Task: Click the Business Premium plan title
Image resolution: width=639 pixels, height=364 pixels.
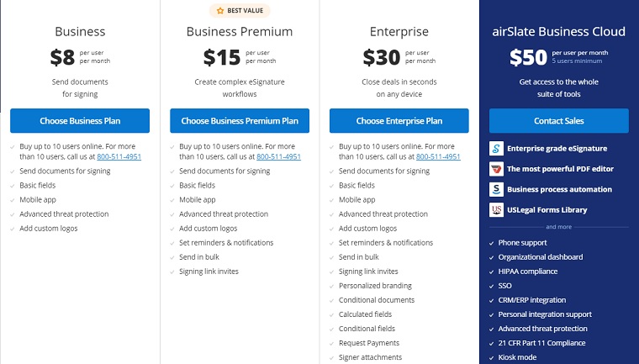Action: (x=240, y=31)
